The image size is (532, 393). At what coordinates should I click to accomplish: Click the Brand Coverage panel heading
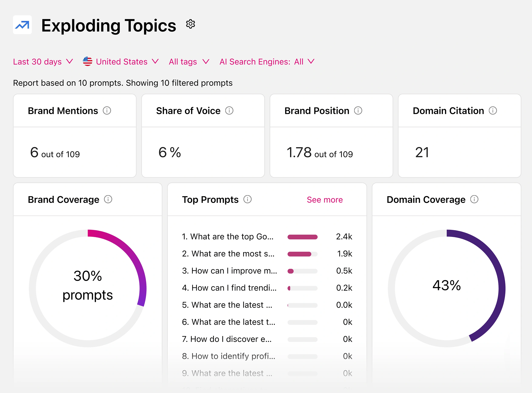[63, 200]
